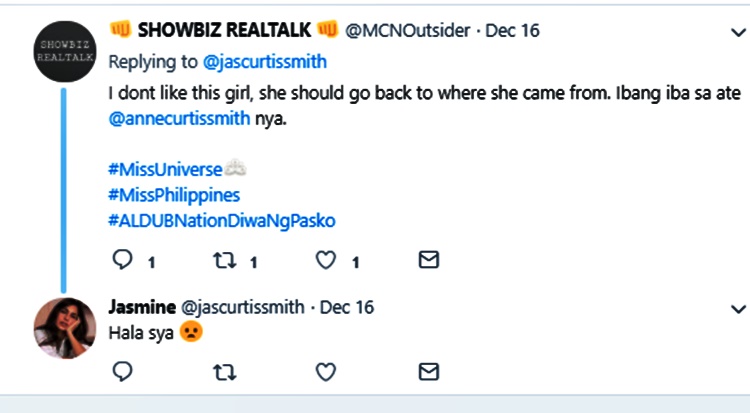
Task: Reply to Jasmine's "Hala sya" tweet
Action: click(x=124, y=372)
